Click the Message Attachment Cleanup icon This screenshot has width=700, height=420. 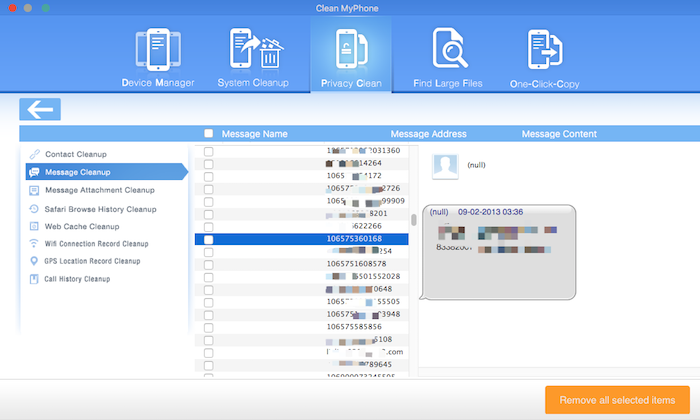coord(34,191)
